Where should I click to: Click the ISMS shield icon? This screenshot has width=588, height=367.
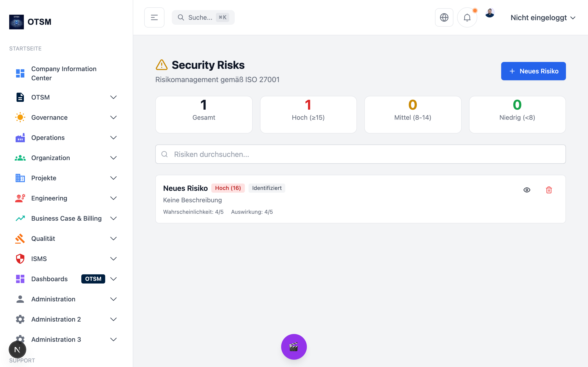20,259
